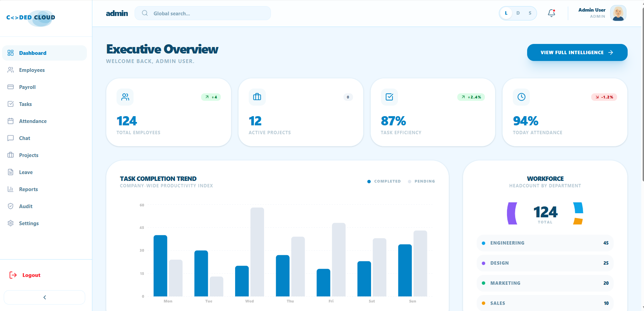This screenshot has height=311, width=644.
Task: Click the Active Projects card briefcase icon
Action: (257, 97)
